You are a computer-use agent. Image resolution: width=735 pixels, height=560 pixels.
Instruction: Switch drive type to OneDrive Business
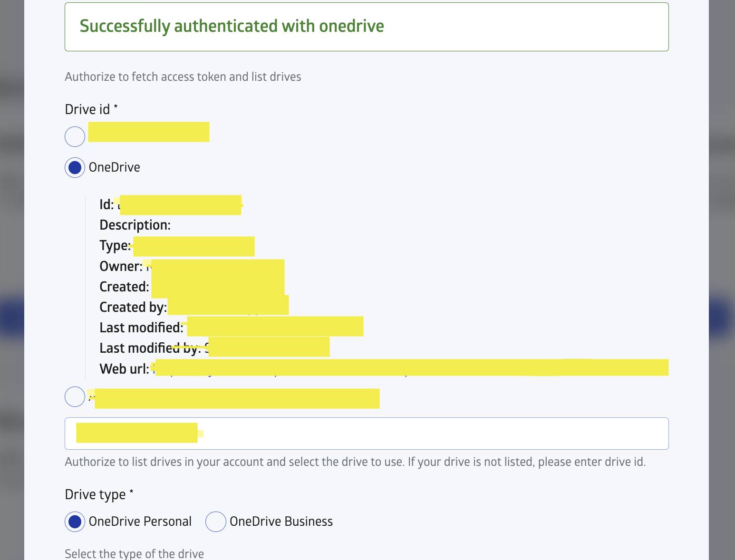(x=216, y=522)
